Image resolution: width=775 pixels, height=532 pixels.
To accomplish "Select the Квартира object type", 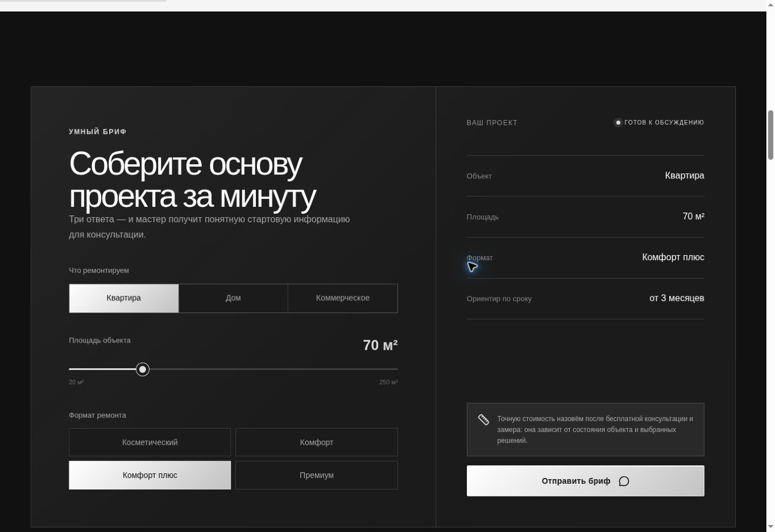I will (x=124, y=298).
